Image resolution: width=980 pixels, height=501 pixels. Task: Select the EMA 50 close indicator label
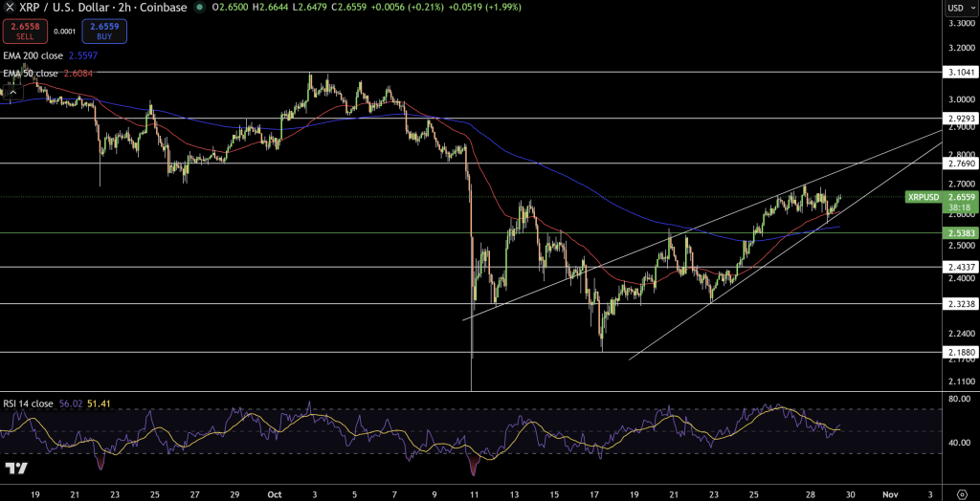click(x=31, y=75)
